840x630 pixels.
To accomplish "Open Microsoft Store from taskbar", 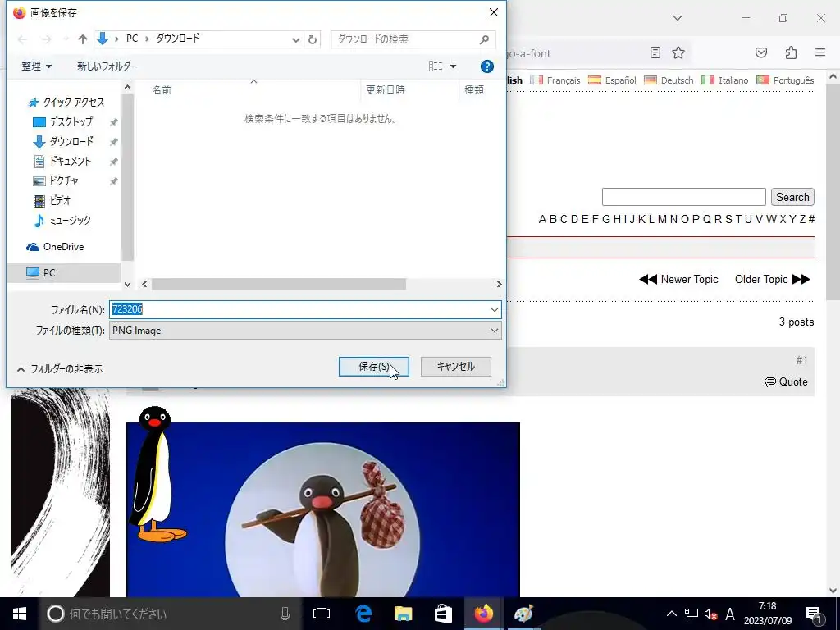I will 443,614.
